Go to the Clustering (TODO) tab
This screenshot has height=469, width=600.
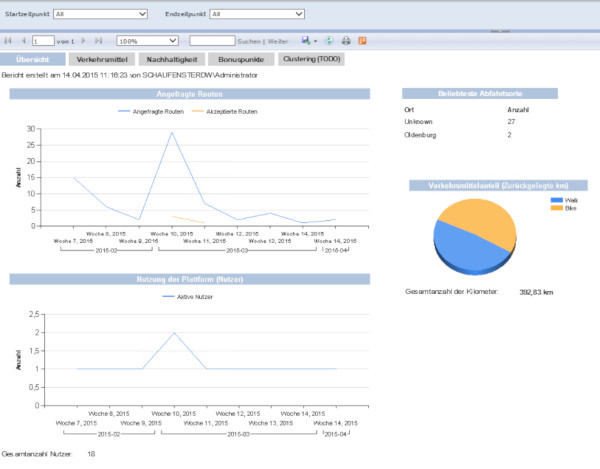click(x=313, y=60)
